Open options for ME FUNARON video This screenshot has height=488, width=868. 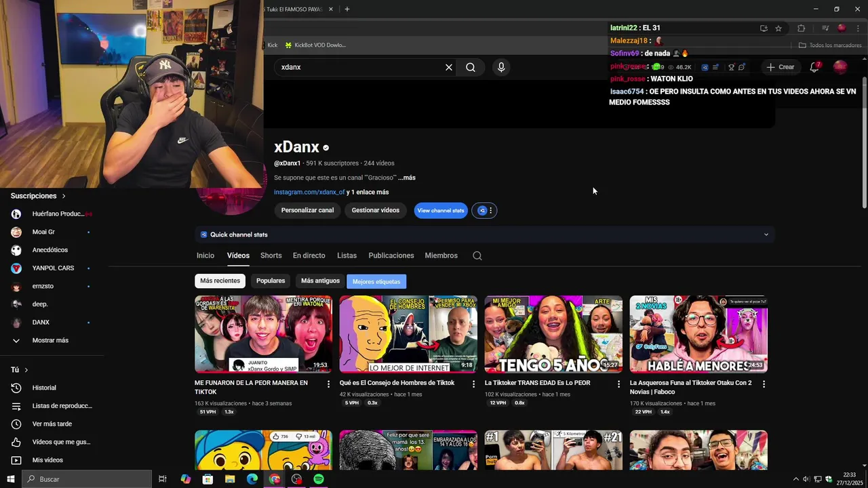(329, 384)
